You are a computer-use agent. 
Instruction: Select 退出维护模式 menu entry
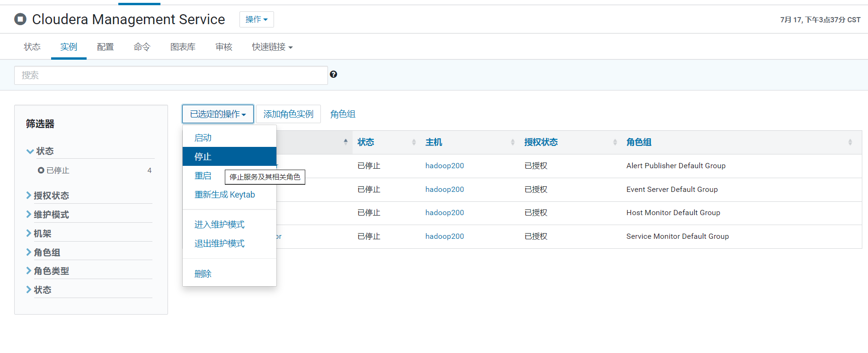[x=230, y=244]
